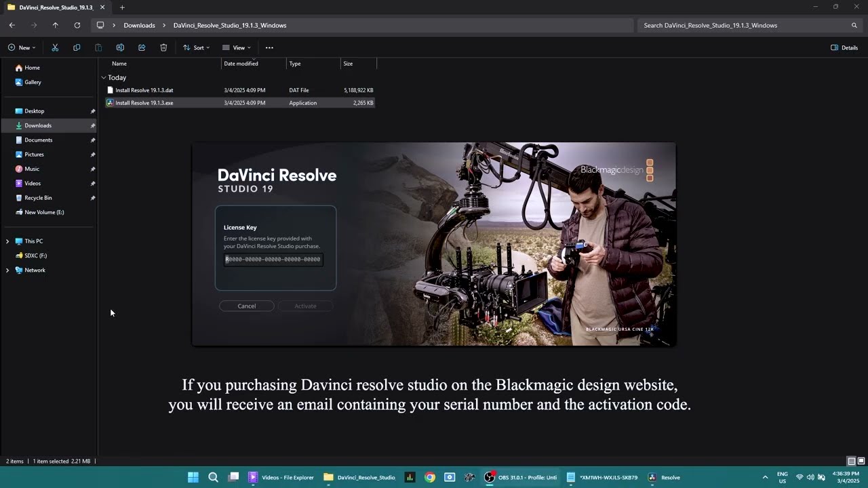Expand This PC in navigation pane
Screen dimensions: 868x488
(7, 241)
